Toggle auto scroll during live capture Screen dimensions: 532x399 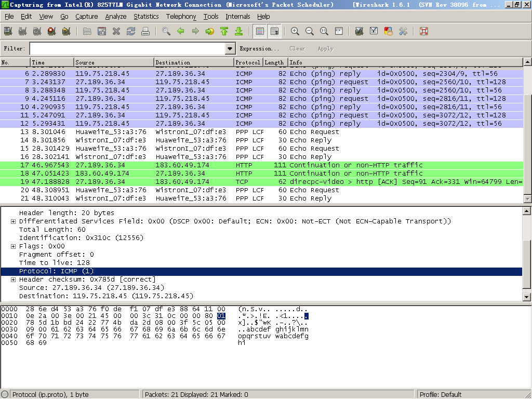coord(274,31)
